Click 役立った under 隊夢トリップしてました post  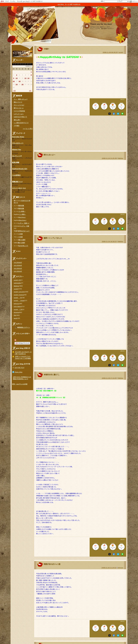pos(121,358)
